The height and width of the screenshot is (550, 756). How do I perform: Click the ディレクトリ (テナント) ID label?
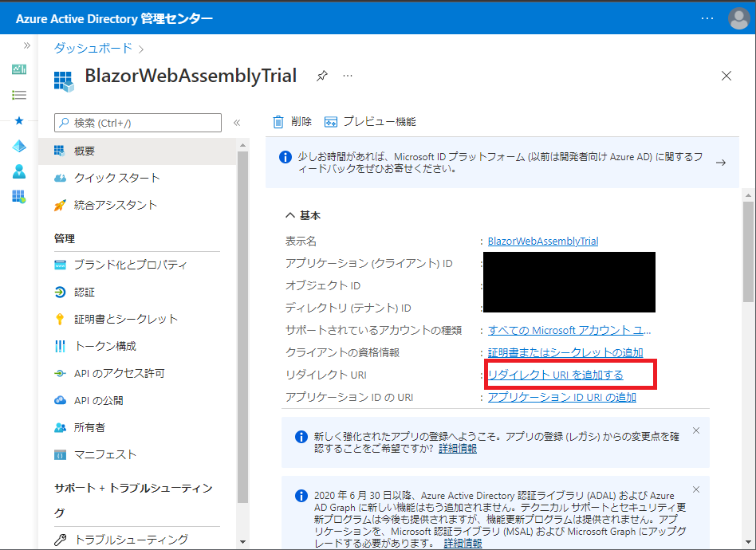click(348, 308)
